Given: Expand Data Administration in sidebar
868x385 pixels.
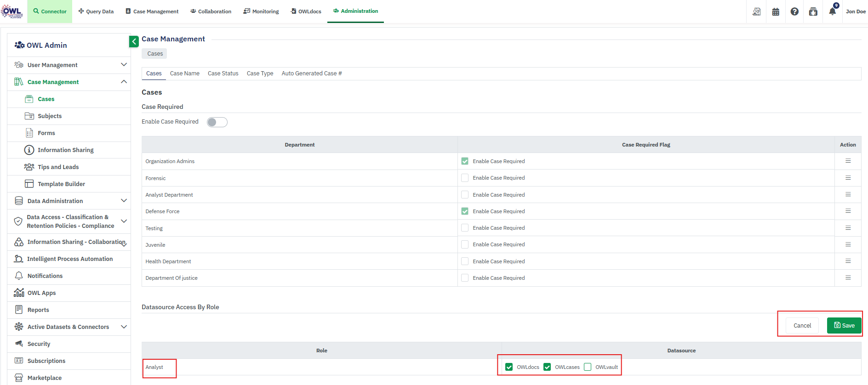Looking at the screenshot, I should coord(124,201).
